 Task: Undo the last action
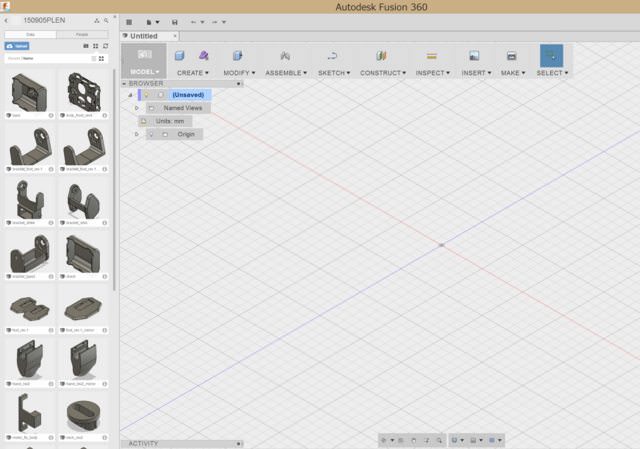point(193,22)
